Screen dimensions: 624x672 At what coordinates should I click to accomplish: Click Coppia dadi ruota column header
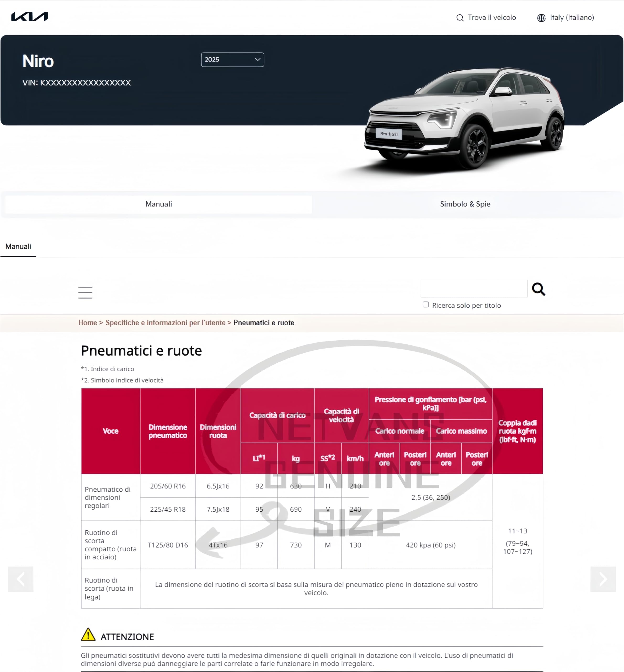pos(517,431)
